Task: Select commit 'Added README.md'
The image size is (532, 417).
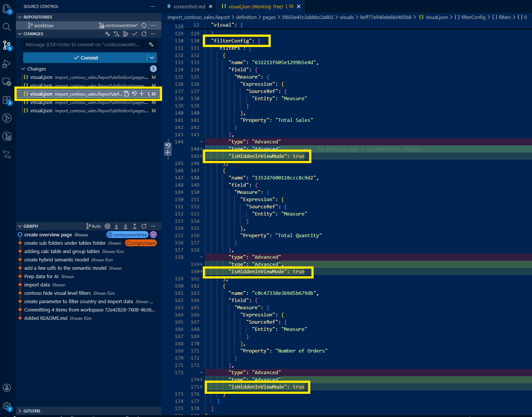Action: coord(46,318)
